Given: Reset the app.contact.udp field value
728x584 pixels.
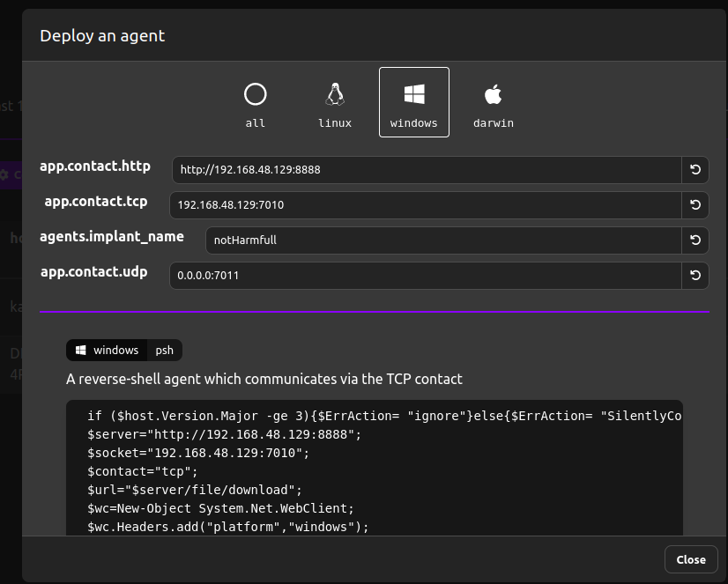Looking at the screenshot, I should (x=695, y=276).
